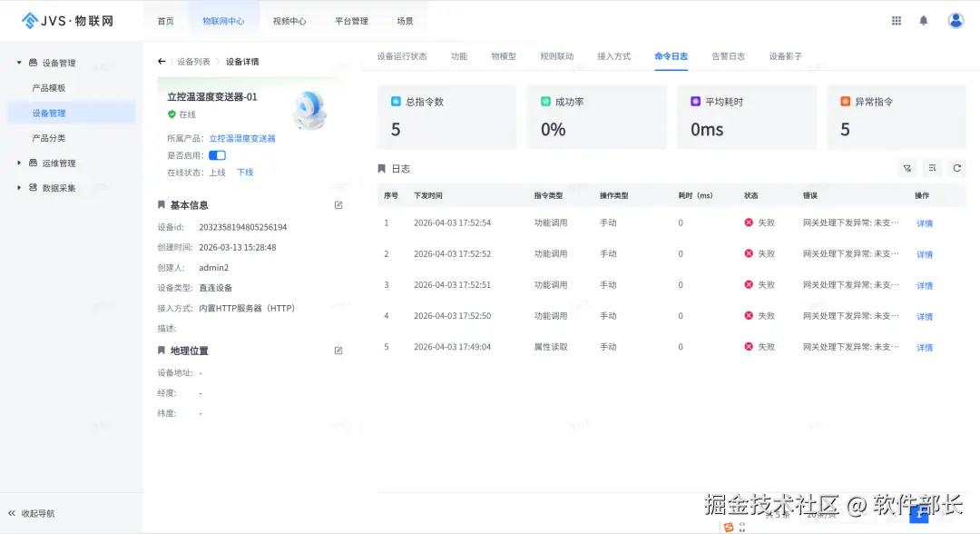
Task: Open the 物模型 tab
Action: [x=505, y=54]
